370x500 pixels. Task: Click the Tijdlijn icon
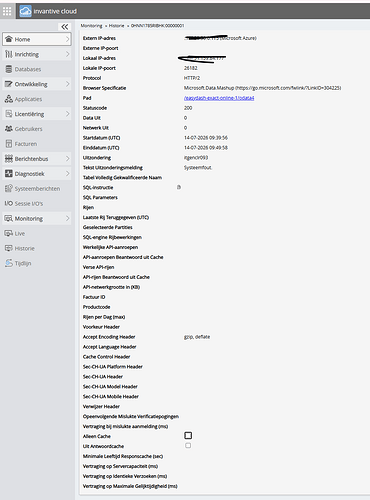[x=9, y=263]
